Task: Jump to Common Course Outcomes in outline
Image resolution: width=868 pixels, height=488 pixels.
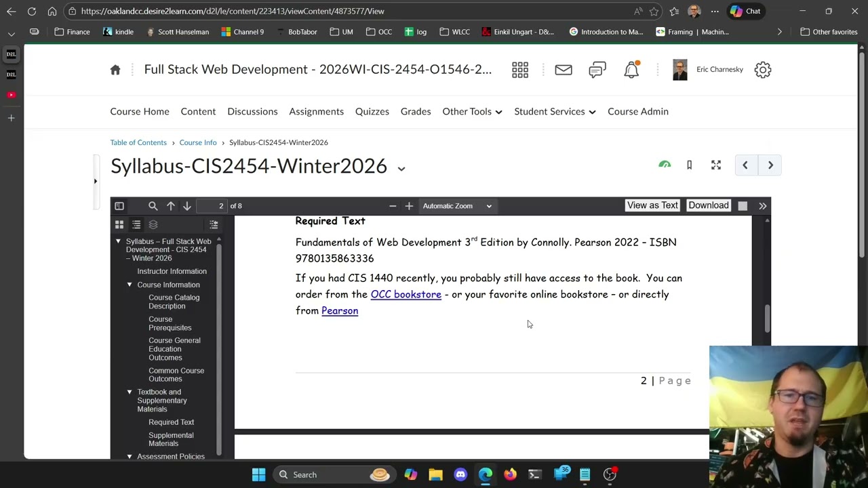Action: (x=176, y=375)
